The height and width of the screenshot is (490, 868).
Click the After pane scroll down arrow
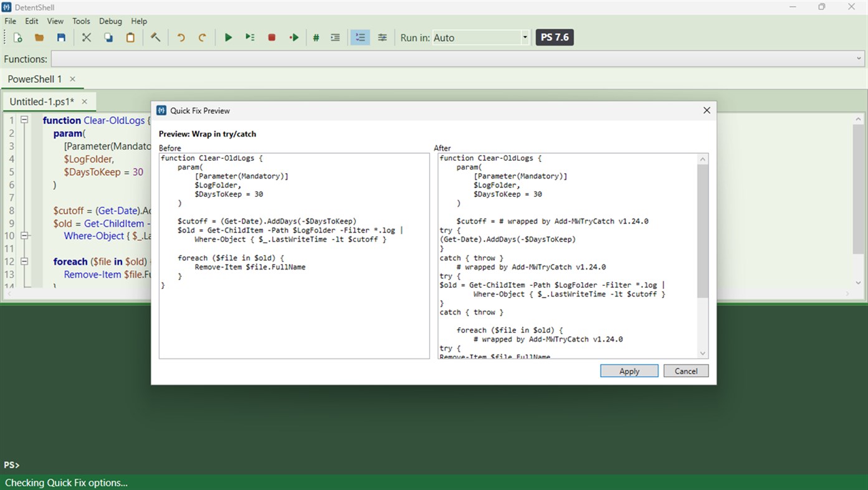point(703,354)
